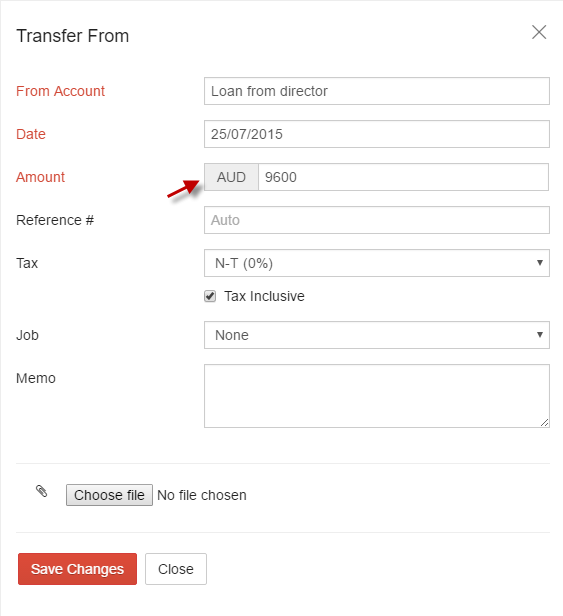Click the AUD currency badge

pyautogui.click(x=231, y=177)
